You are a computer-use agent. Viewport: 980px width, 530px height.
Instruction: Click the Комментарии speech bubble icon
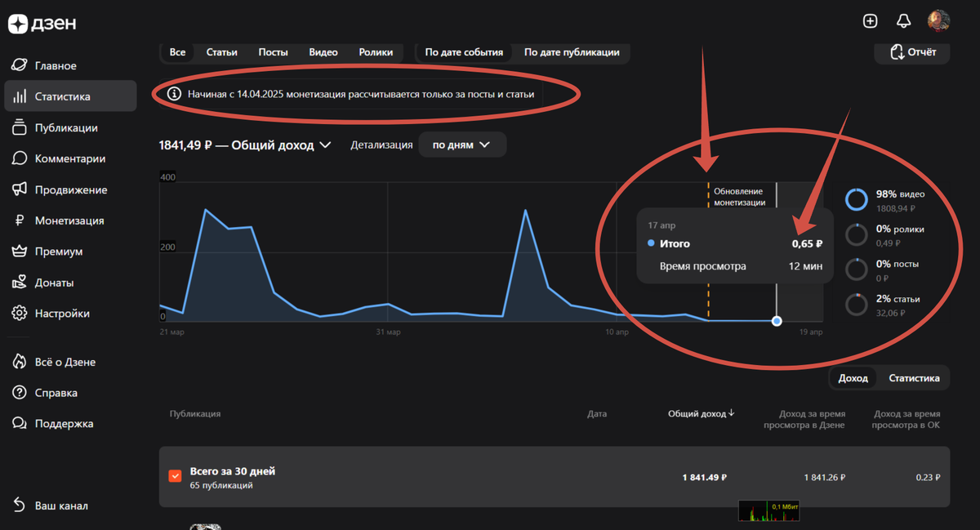click(x=20, y=158)
